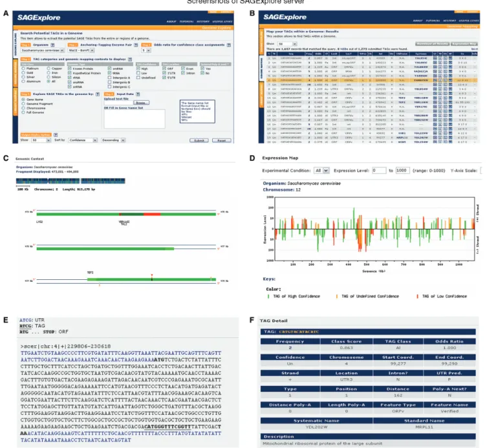The image size is (487, 448).
Task: Open HISTORY menu in panel A header
Action: pos(203,21)
